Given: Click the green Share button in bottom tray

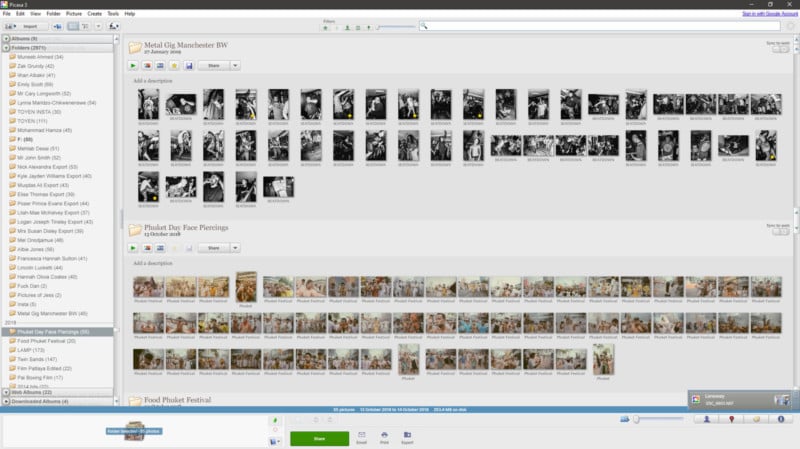Looking at the screenshot, I should 319,438.
